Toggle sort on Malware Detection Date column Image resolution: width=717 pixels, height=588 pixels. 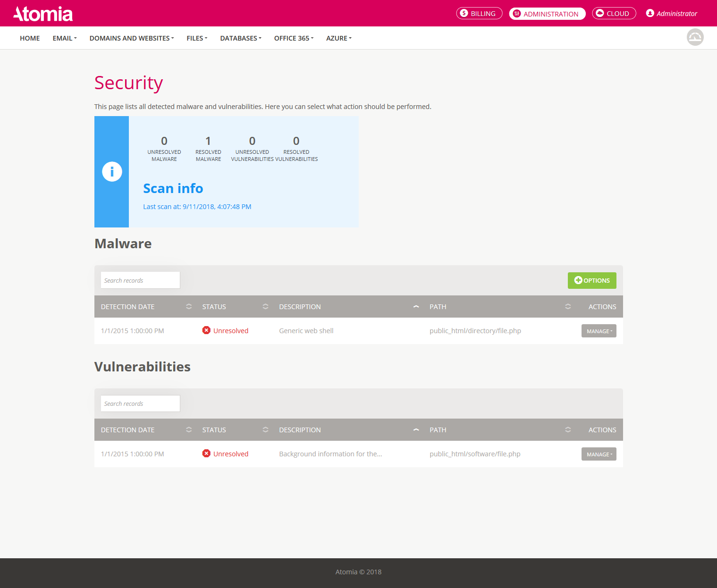point(189,306)
